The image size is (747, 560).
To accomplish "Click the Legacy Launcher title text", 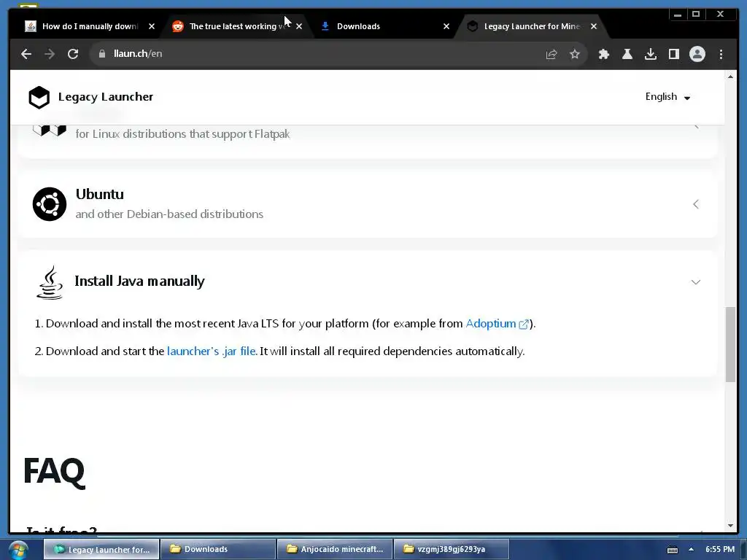I will [106, 97].
